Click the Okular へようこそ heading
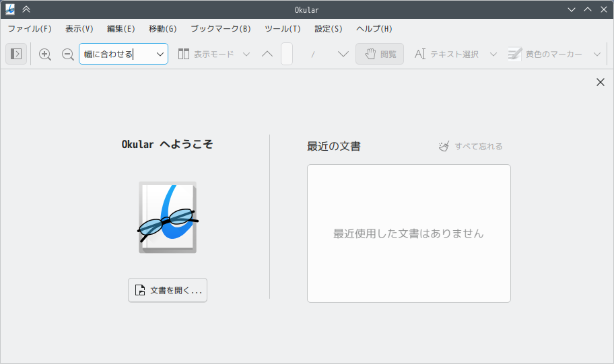614x364 pixels. coord(167,145)
